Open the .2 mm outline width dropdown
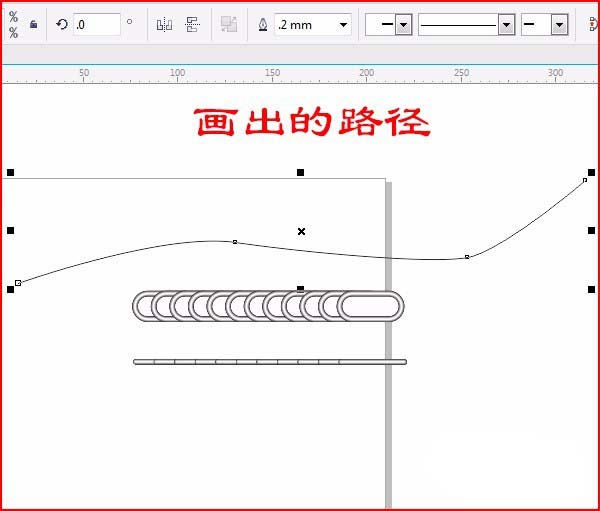 point(343,25)
